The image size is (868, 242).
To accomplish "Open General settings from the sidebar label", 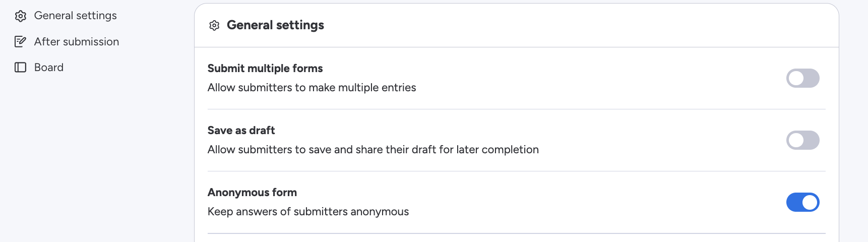I will [75, 16].
